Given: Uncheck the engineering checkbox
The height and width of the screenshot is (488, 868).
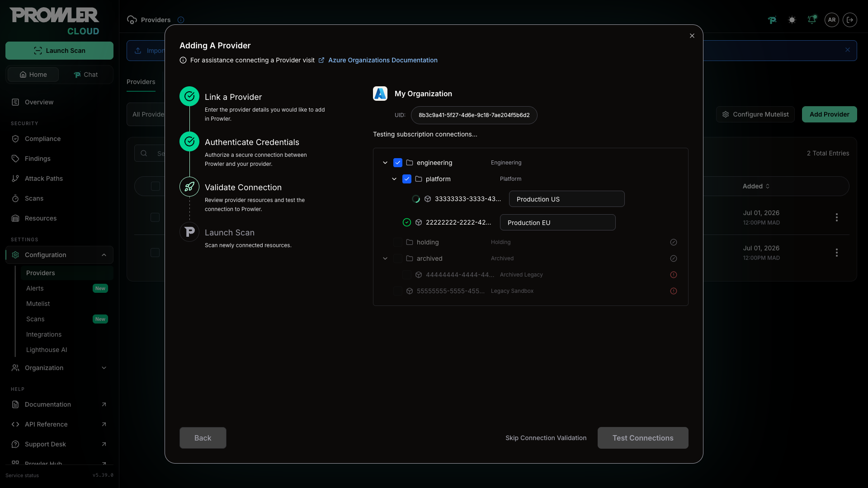Looking at the screenshot, I should click(x=398, y=163).
